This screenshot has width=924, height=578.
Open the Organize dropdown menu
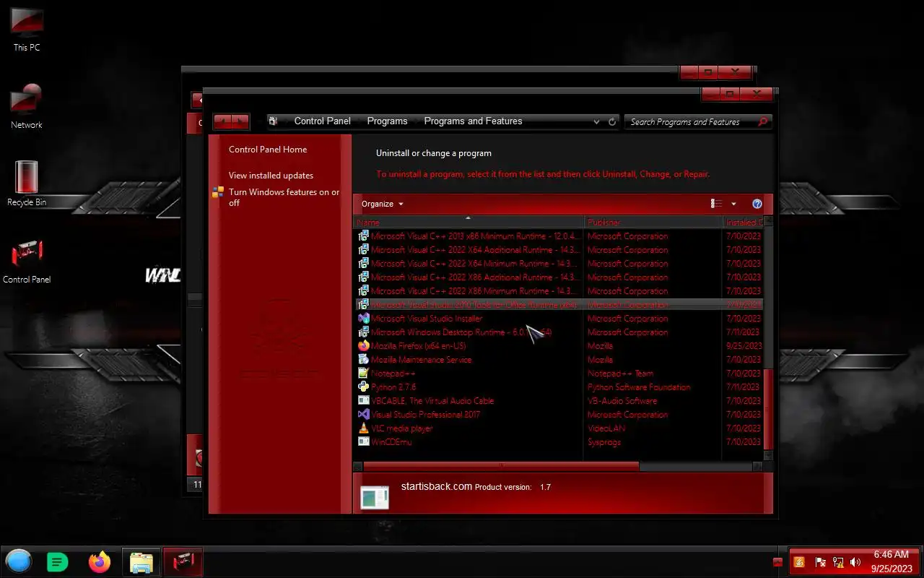(x=383, y=204)
